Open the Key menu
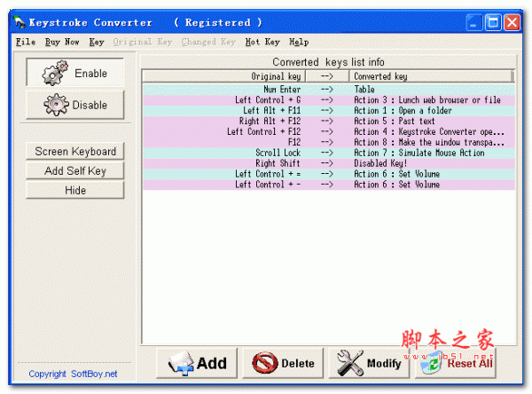This screenshot has width=532, height=394. coord(97,42)
